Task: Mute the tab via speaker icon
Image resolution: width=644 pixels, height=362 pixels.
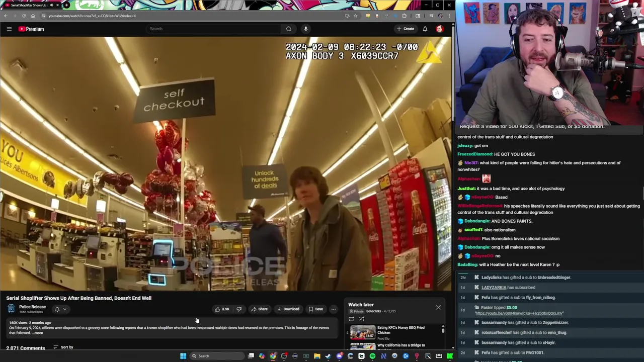Action: click(51, 5)
